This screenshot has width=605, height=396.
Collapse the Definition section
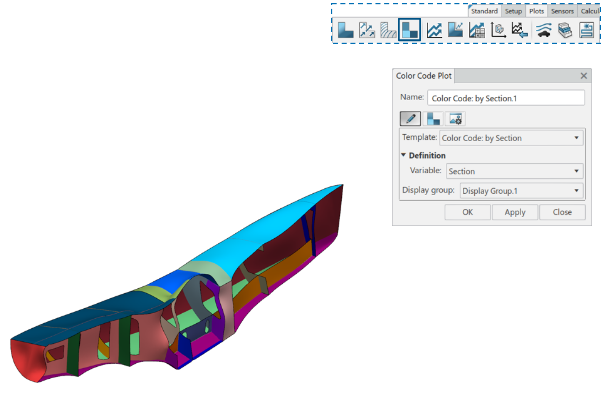(404, 155)
